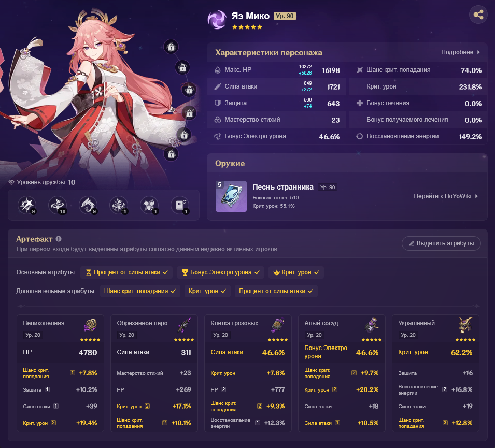Screen dimensions: 495x448
Task: Open the Обрезанное перо artifact card
Action: coord(154,373)
